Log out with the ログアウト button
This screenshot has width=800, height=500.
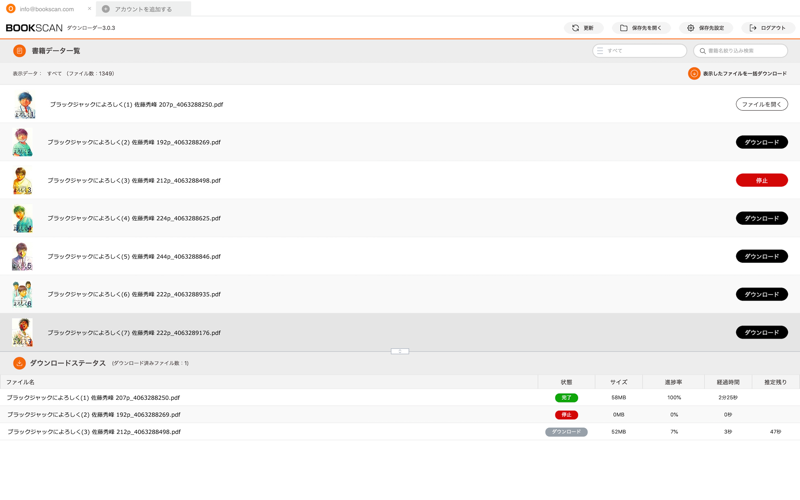pyautogui.click(x=768, y=28)
